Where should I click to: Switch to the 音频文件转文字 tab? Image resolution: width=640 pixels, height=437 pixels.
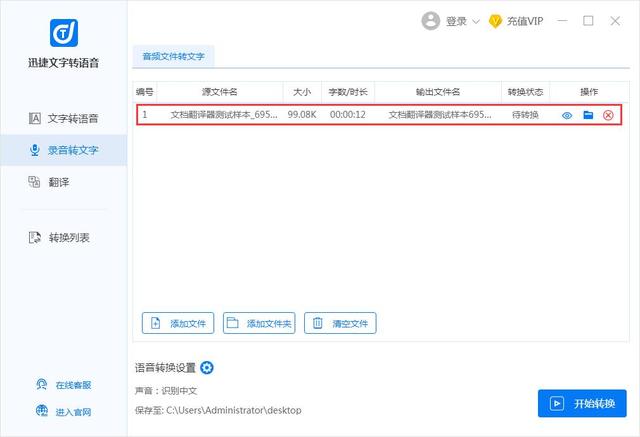pyautogui.click(x=173, y=56)
